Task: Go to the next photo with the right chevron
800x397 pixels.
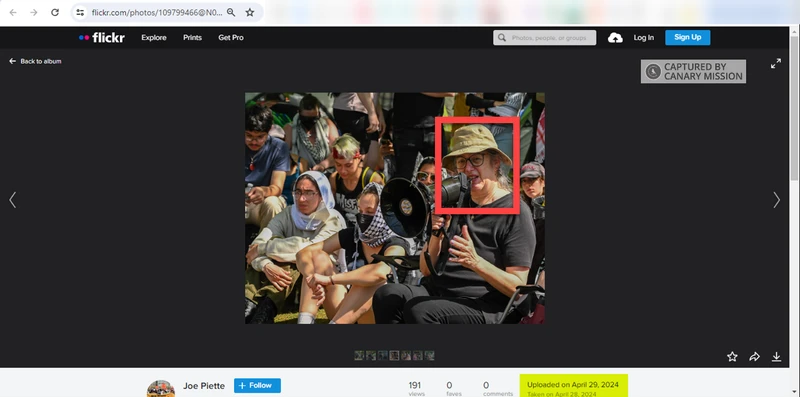Action: (777, 200)
